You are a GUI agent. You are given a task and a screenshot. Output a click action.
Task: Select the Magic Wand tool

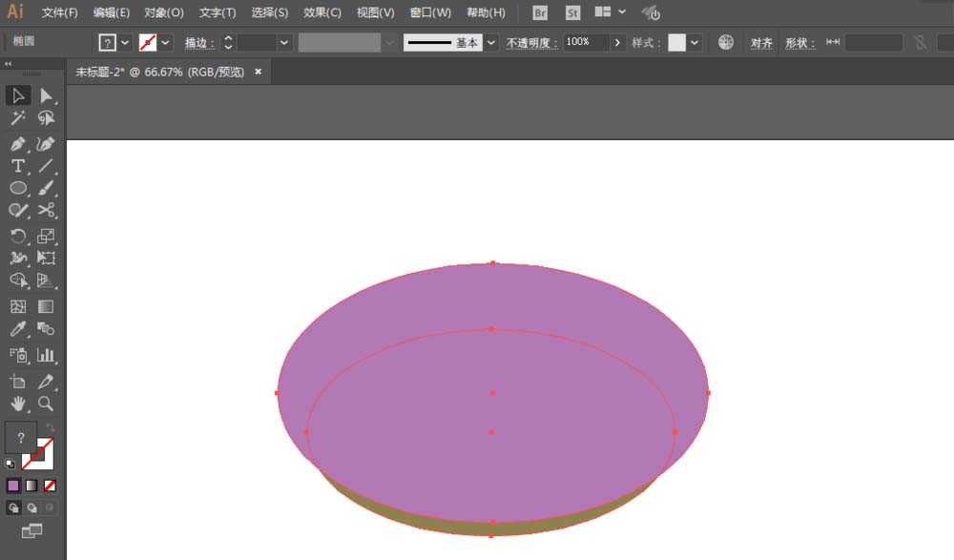[17, 118]
